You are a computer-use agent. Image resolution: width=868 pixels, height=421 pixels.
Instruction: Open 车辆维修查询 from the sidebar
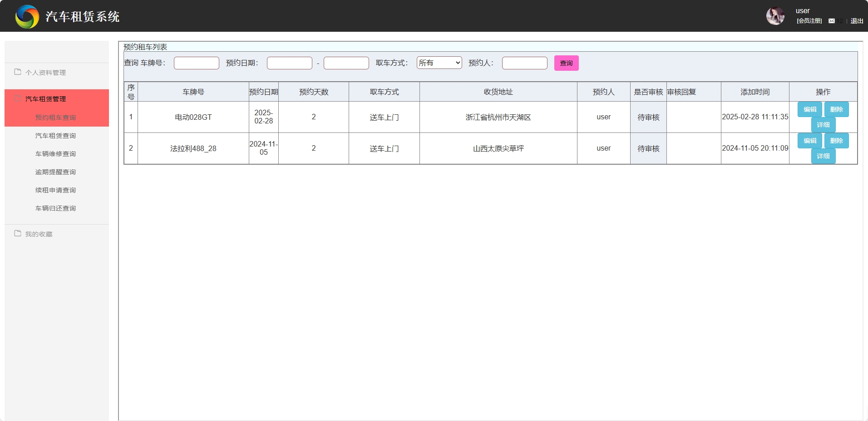tap(55, 154)
